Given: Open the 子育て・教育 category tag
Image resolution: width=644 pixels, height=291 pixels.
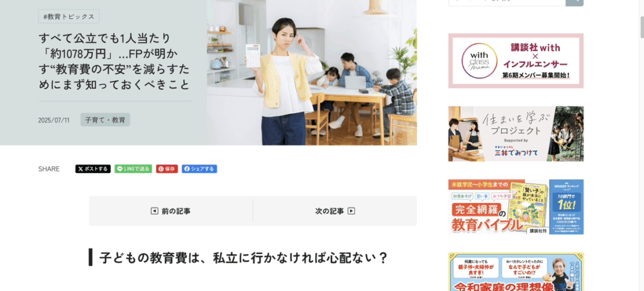Looking at the screenshot, I should click(105, 120).
